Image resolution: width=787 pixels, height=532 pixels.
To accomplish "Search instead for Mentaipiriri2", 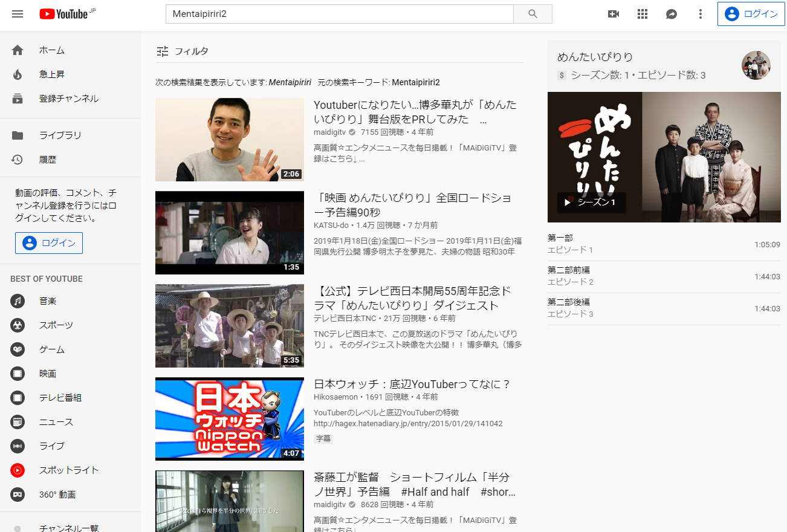I will tap(416, 82).
